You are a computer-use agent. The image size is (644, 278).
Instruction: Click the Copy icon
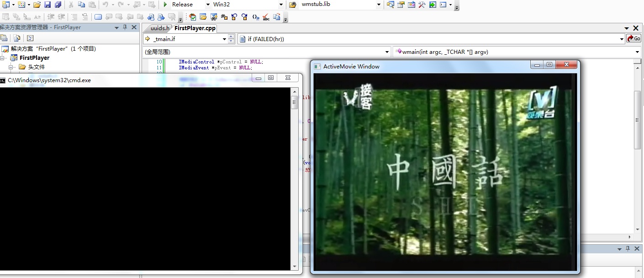(82, 5)
